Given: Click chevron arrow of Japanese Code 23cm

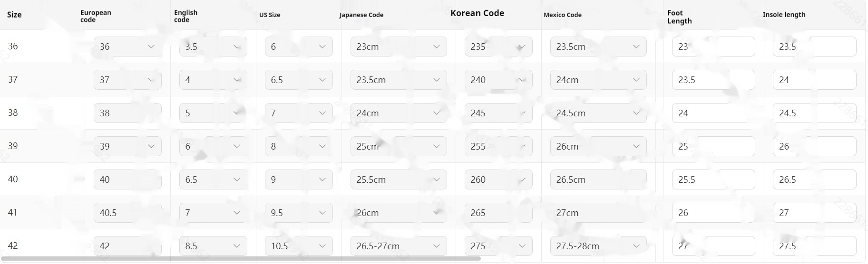Looking at the screenshot, I should [437, 47].
